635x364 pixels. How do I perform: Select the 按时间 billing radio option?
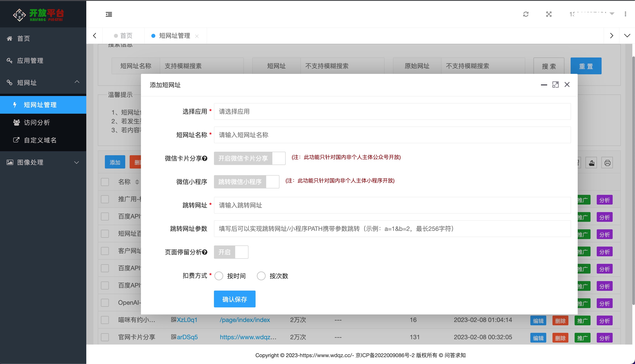point(219,276)
